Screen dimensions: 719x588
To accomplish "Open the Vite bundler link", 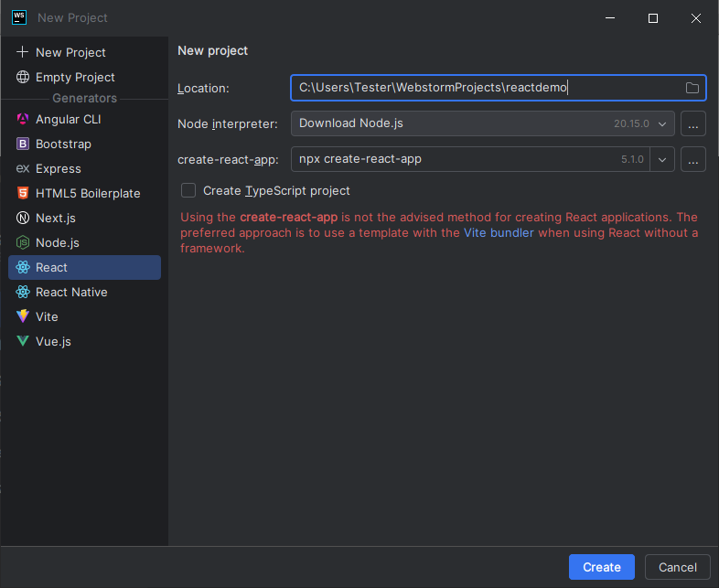I will click(499, 233).
